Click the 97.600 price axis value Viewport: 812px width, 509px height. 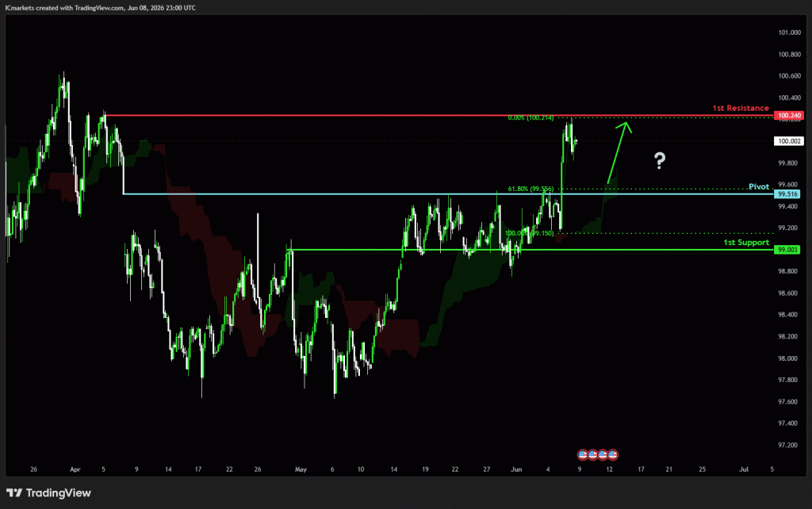787,402
